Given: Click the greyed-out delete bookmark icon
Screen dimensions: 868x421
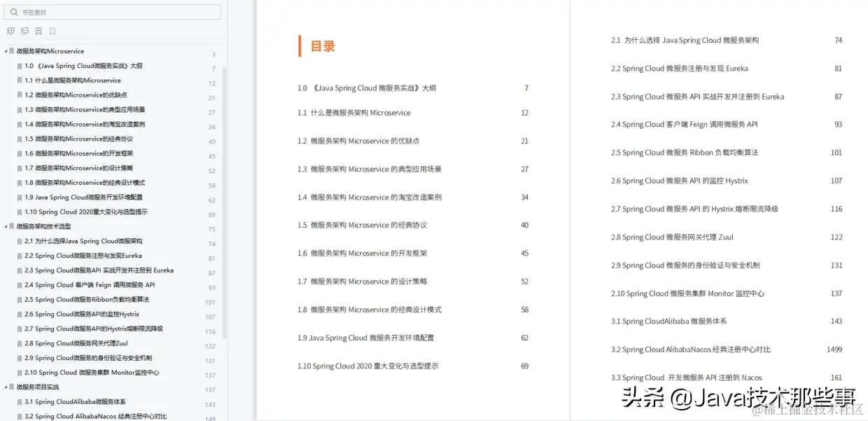Looking at the screenshot, I should pyautogui.click(x=52, y=32).
